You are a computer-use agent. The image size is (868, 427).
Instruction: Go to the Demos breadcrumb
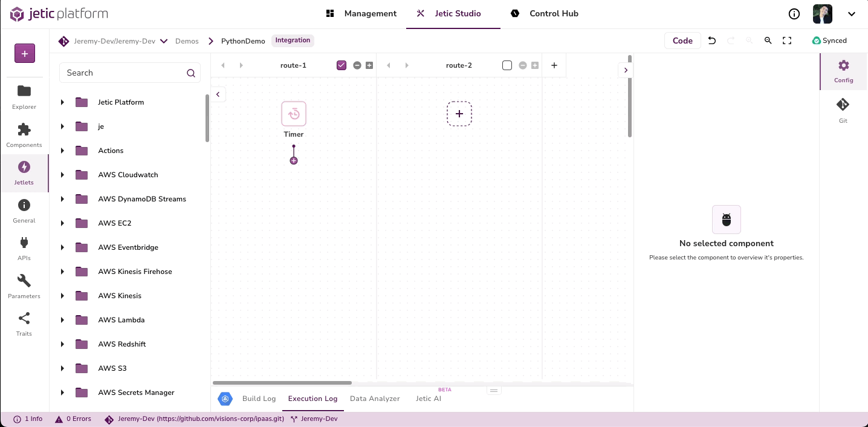pyautogui.click(x=187, y=41)
